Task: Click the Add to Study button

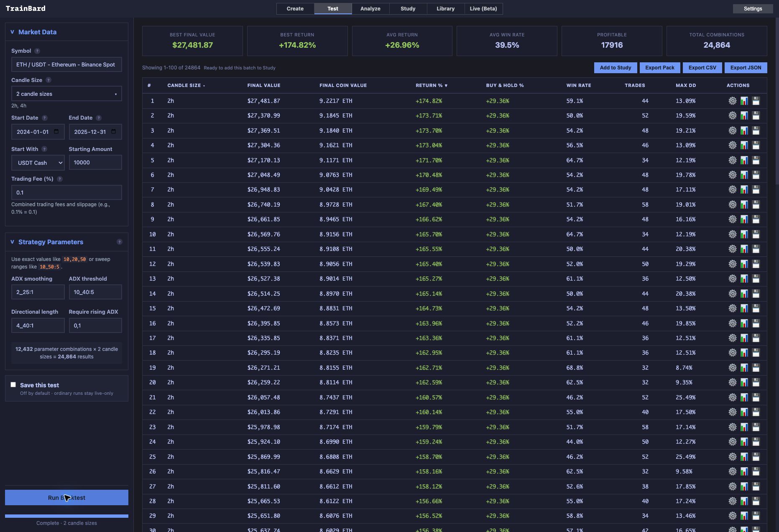Action: (x=616, y=68)
